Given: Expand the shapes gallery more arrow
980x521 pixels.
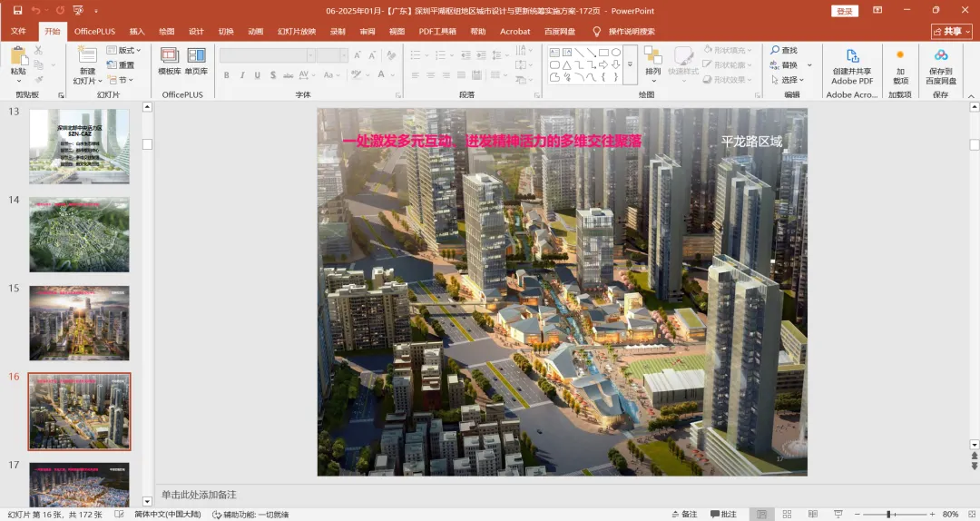Looking at the screenshot, I should coord(630,64).
